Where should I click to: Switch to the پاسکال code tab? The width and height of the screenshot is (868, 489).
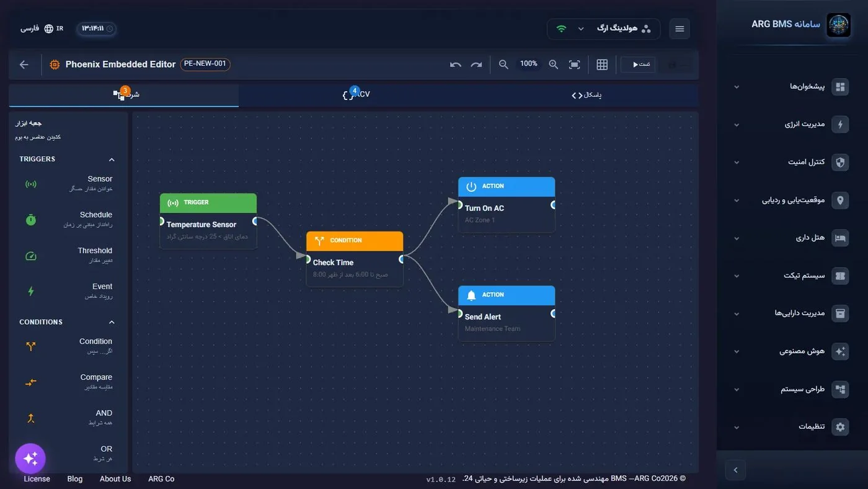586,95
